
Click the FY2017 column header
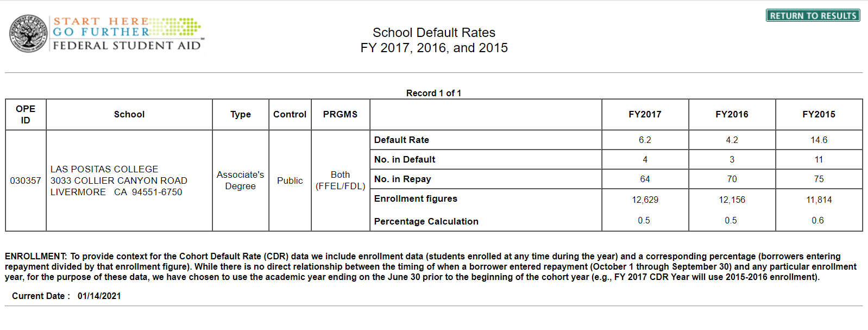(x=645, y=114)
